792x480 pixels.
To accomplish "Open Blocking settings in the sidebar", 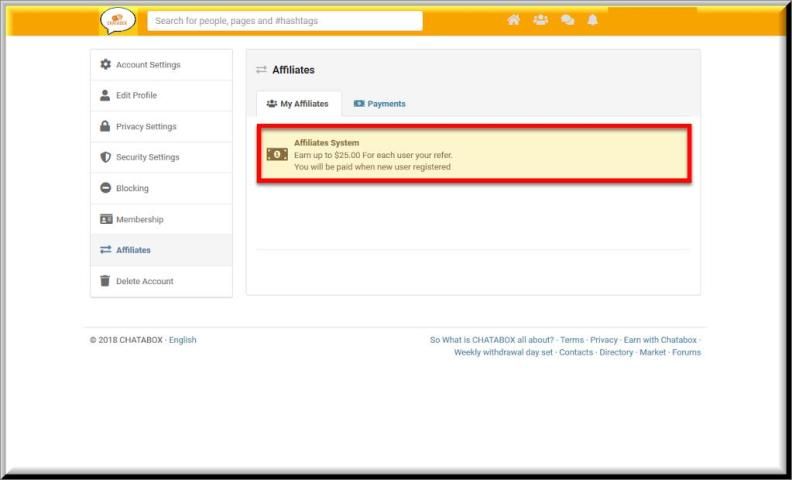I will (x=132, y=188).
